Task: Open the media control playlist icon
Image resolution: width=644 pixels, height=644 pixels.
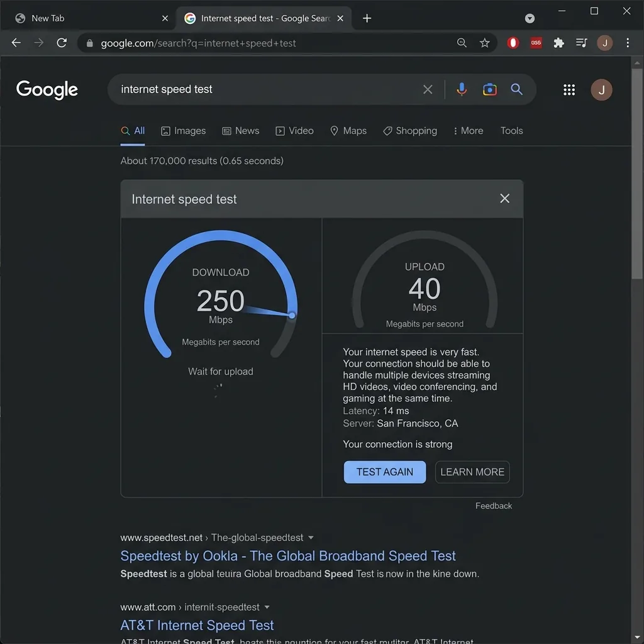Action: [x=581, y=43]
